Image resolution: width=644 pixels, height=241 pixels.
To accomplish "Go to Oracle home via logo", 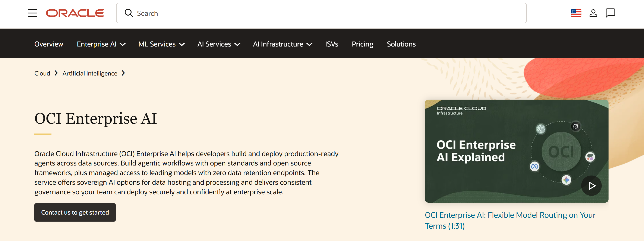I will point(75,13).
